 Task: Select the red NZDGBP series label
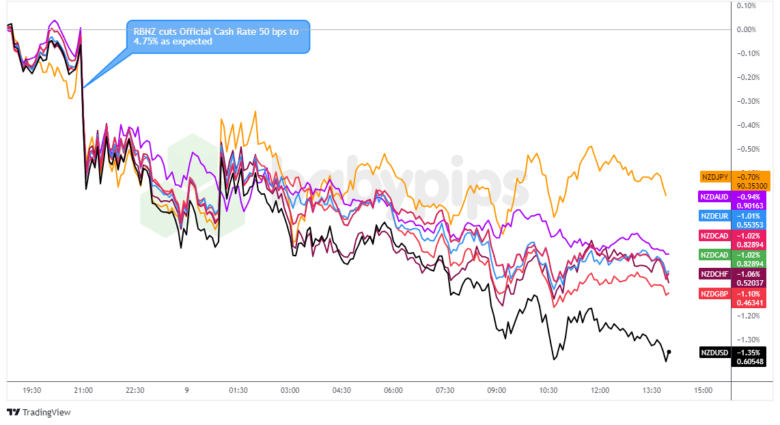pos(715,293)
